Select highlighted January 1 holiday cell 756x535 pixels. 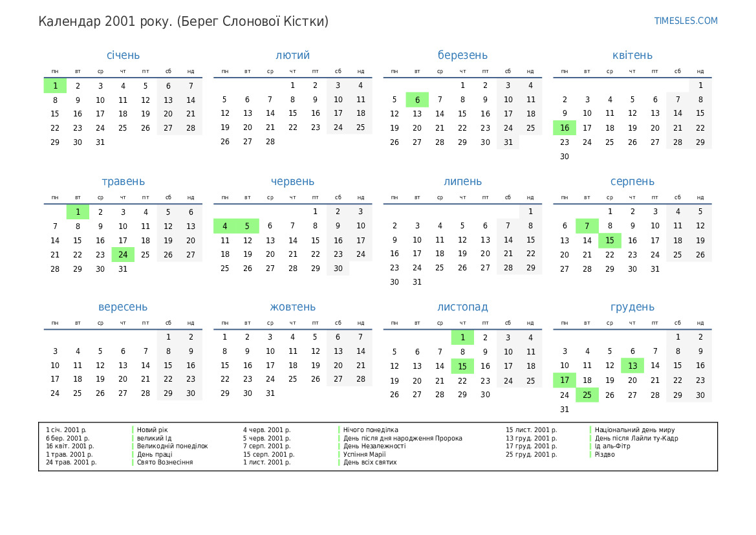click(55, 85)
